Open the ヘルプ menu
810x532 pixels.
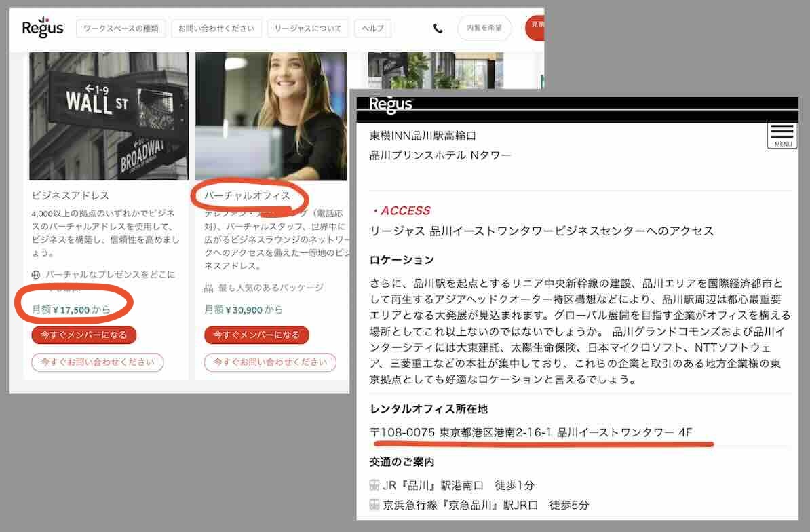(372, 28)
